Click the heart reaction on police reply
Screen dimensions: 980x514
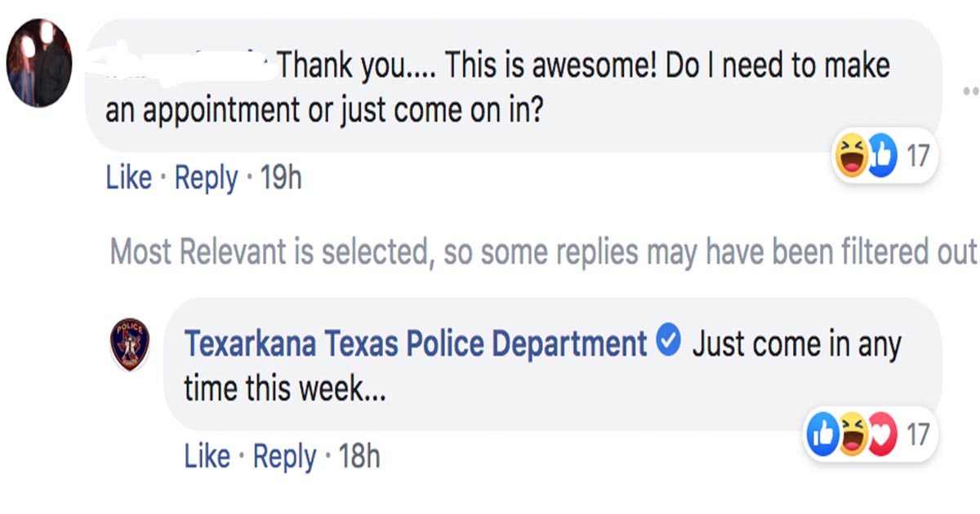(x=882, y=435)
